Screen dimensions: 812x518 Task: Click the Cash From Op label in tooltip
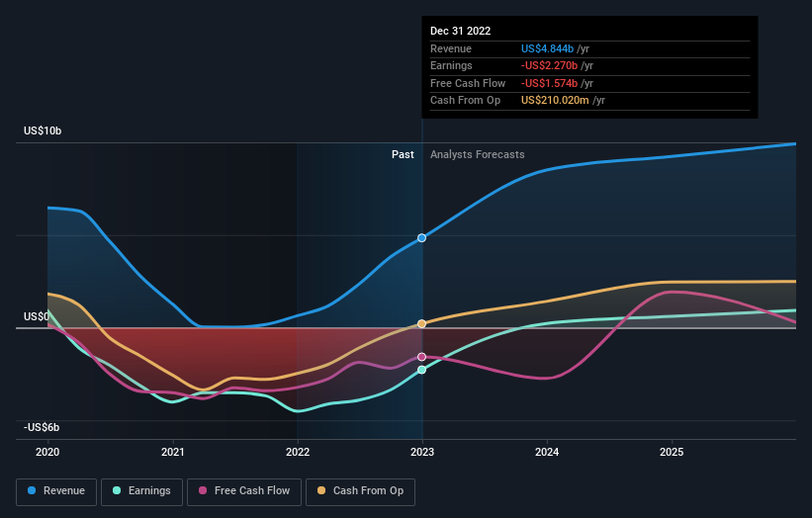(x=465, y=101)
